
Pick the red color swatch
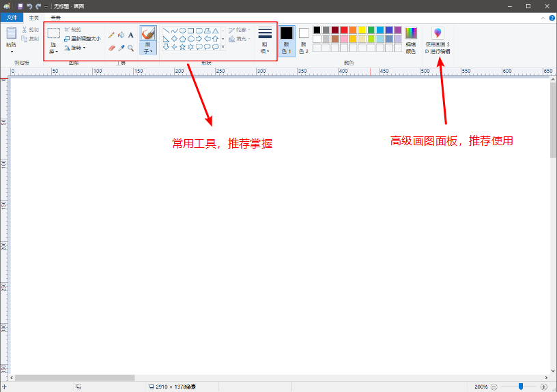click(344, 30)
